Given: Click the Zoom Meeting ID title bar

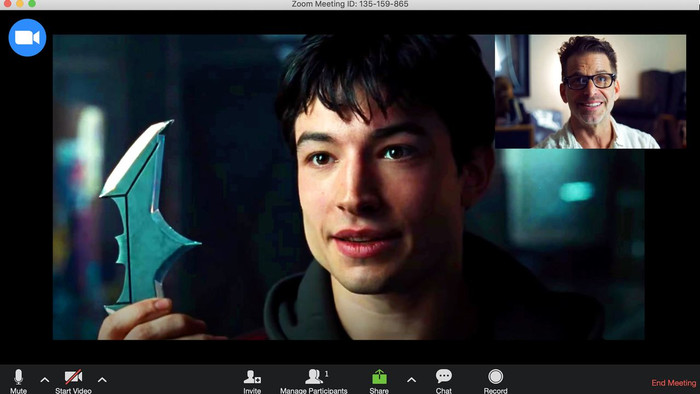Looking at the screenshot, I should point(350,4).
